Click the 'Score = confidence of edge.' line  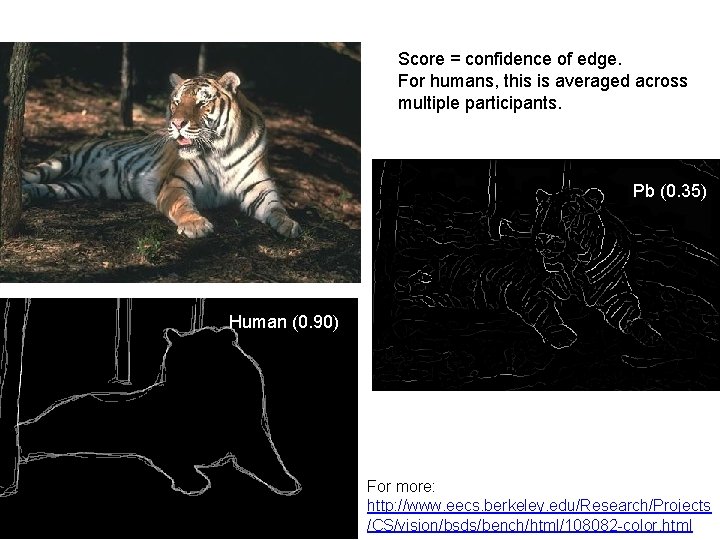pyautogui.click(x=510, y=59)
